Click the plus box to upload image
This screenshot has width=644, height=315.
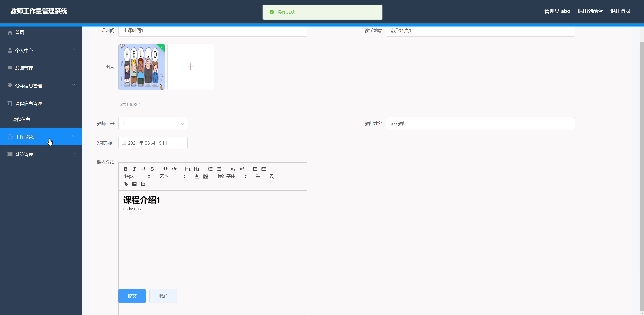click(x=191, y=67)
